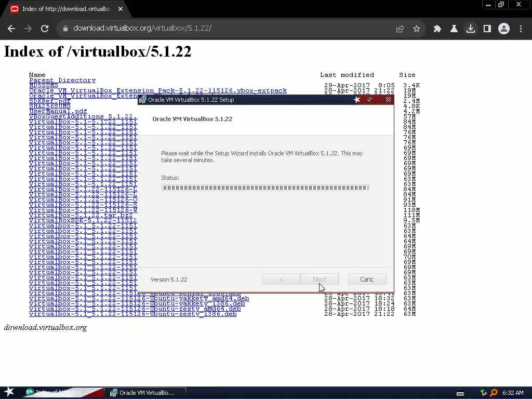This screenshot has height=399, width=532.
Task: Bookmark this page with the star icon
Action: (x=416, y=29)
